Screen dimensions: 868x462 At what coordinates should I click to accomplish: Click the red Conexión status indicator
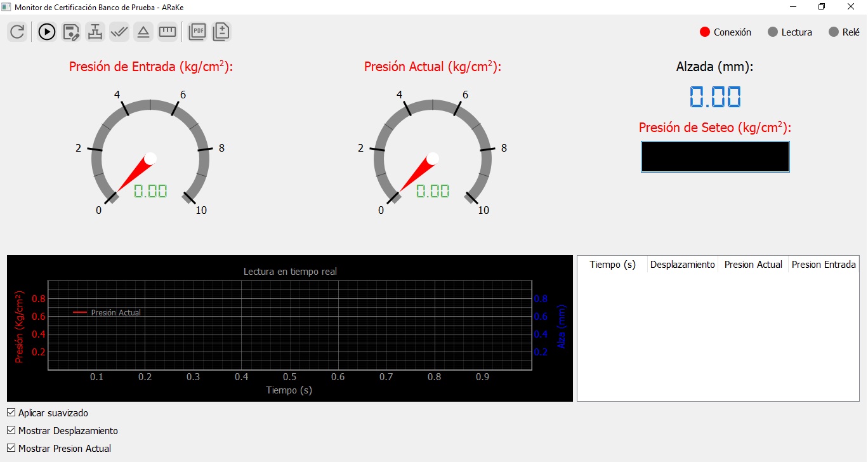click(704, 32)
